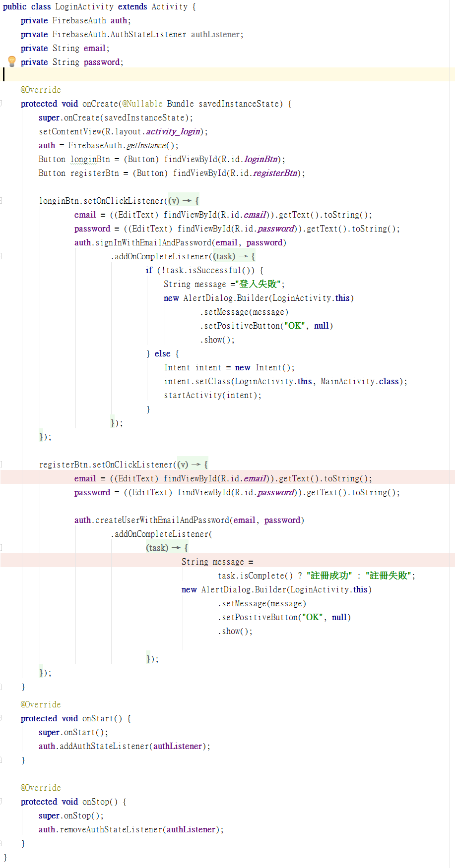Click removeAuthStateListener method call

point(111,830)
